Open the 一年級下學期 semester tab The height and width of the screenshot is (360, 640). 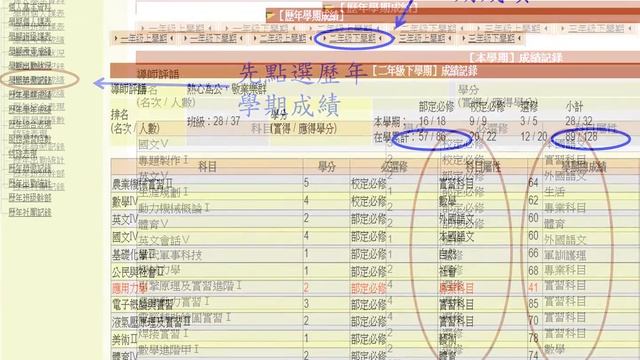pos(213,38)
